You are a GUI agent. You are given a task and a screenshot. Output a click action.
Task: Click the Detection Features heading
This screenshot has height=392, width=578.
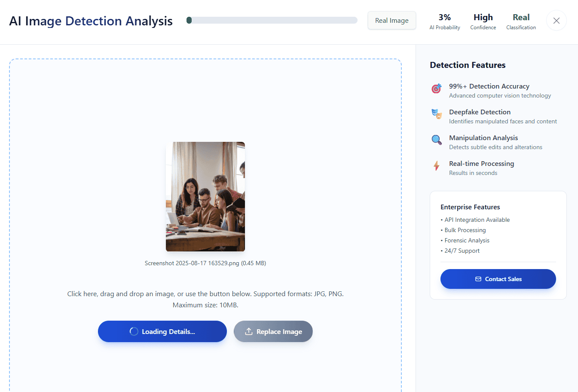468,65
